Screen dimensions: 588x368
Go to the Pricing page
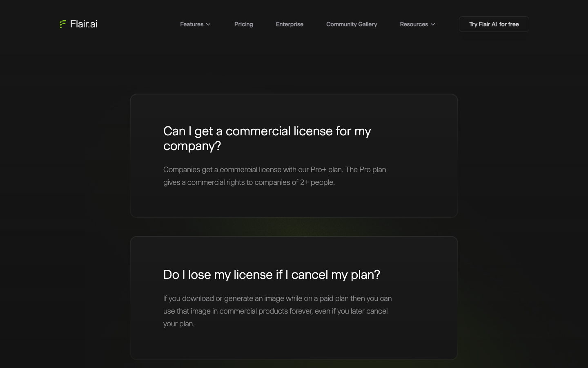point(244,24)
